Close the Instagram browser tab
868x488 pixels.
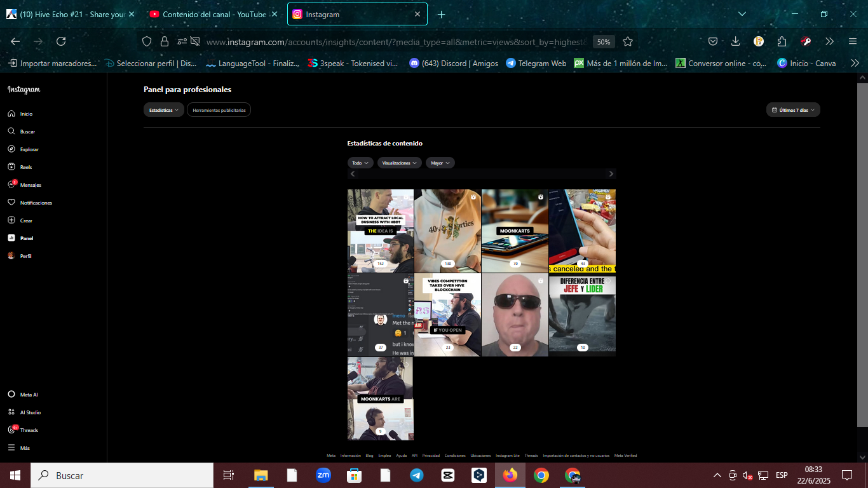[x=417, y=14]
